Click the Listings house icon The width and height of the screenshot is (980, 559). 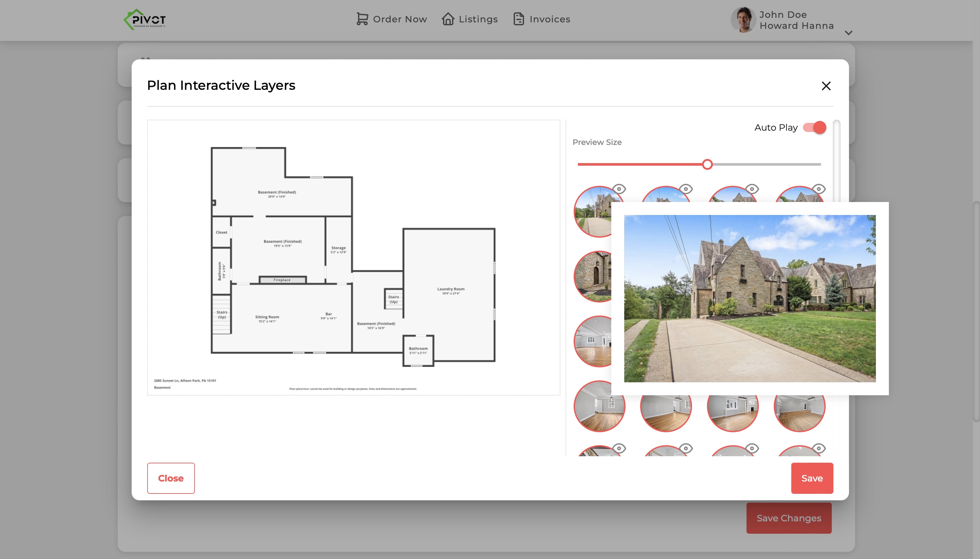[448, 19]
